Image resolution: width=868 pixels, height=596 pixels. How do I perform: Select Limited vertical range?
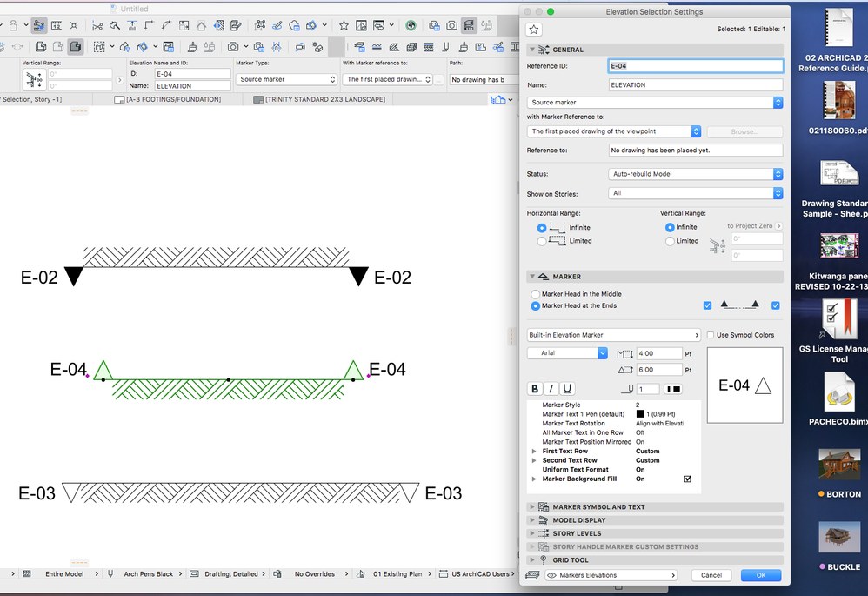[670, 241]
